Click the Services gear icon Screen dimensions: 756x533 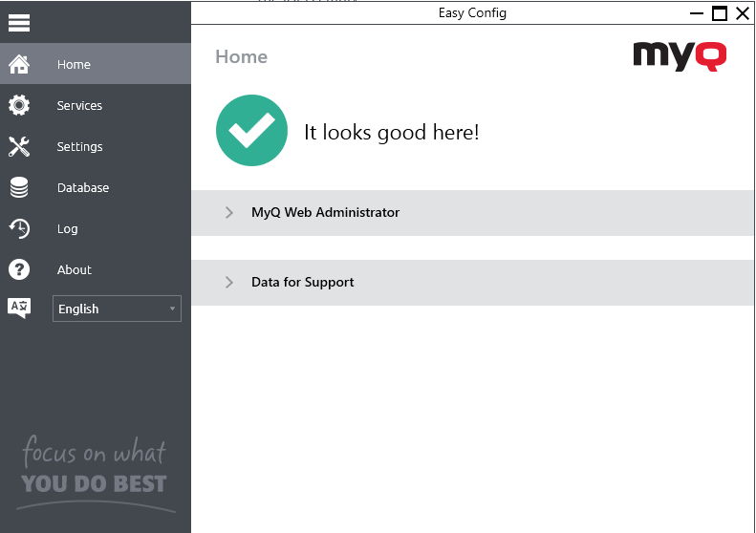(19, 106)
